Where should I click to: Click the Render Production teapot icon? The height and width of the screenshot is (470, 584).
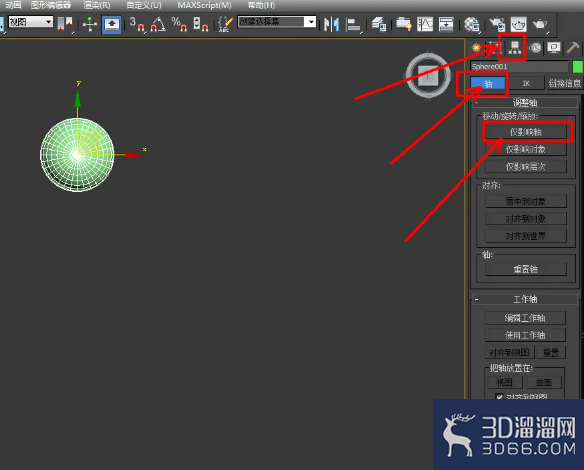coord(540,25)
